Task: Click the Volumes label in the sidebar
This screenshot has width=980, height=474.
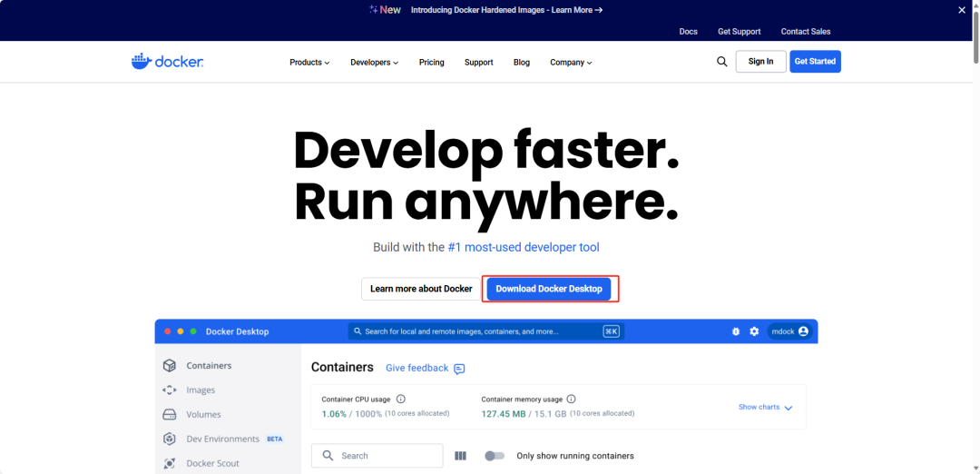Action: point(204,415)
